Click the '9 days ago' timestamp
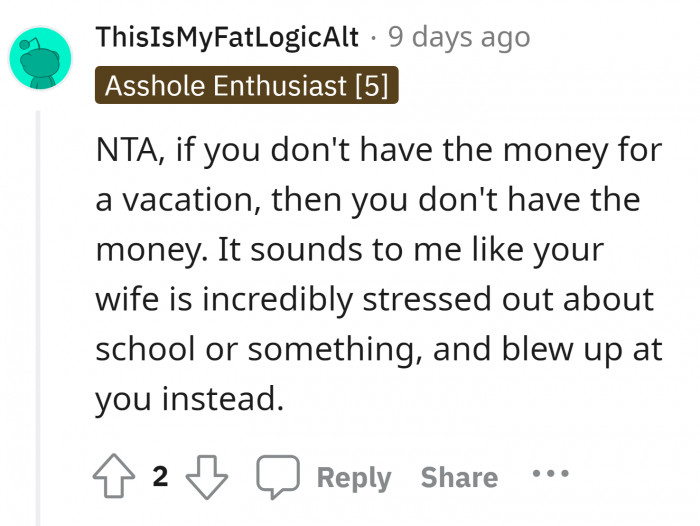Screen dimensions: 700x526 458,38
